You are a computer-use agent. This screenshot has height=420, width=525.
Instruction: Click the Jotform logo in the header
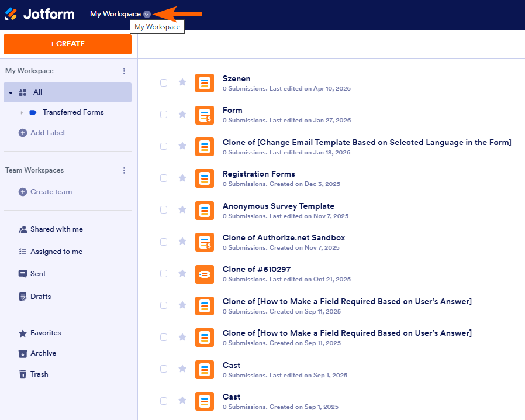[40, 14]
